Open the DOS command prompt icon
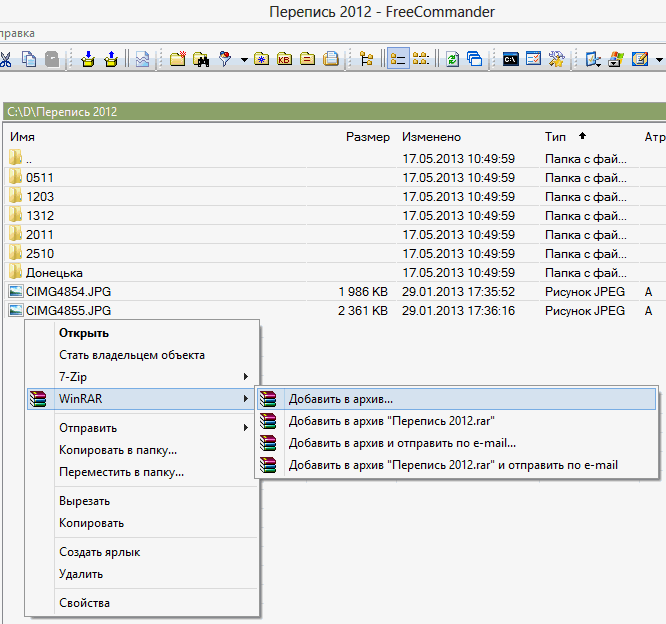This screenshot has height=624, width=666. coord(511,59)
